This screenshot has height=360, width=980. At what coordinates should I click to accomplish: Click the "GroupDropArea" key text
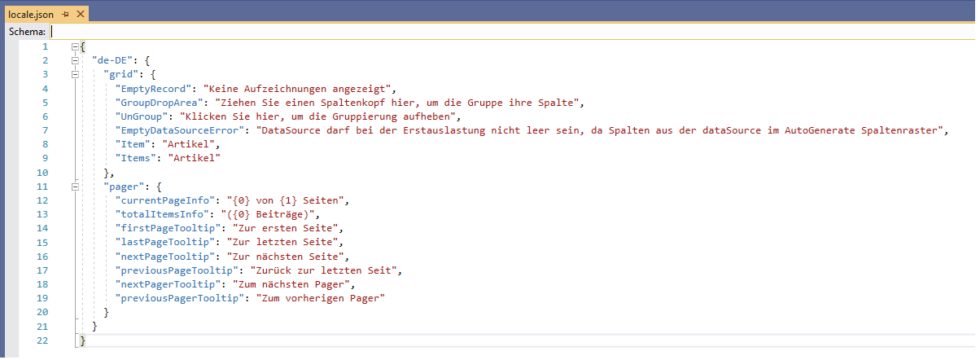[162, 103]
